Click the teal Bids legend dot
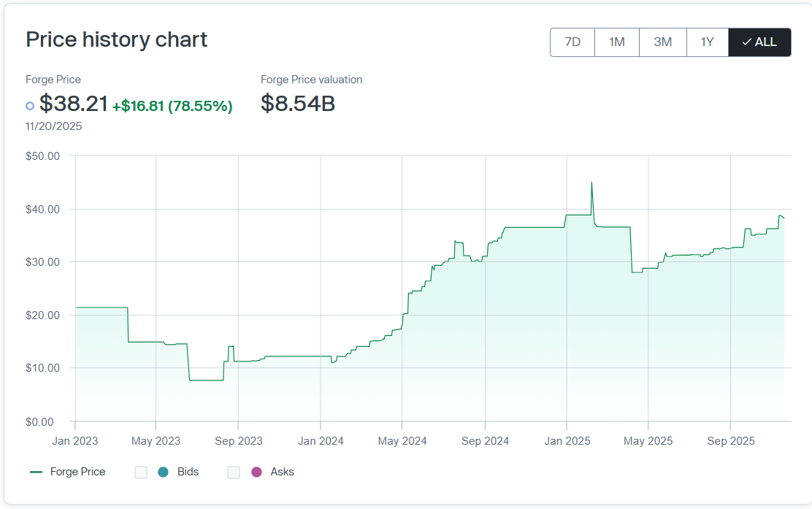 [x=163, y=472]
